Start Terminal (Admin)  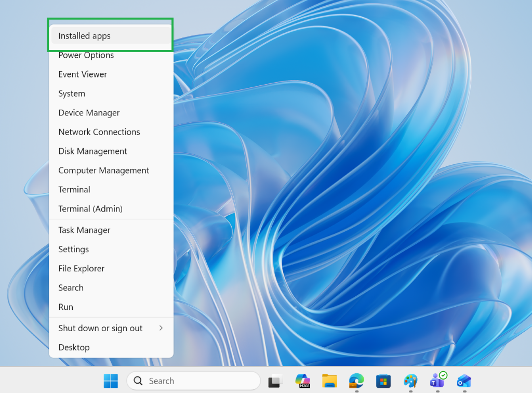coord(111,209)
